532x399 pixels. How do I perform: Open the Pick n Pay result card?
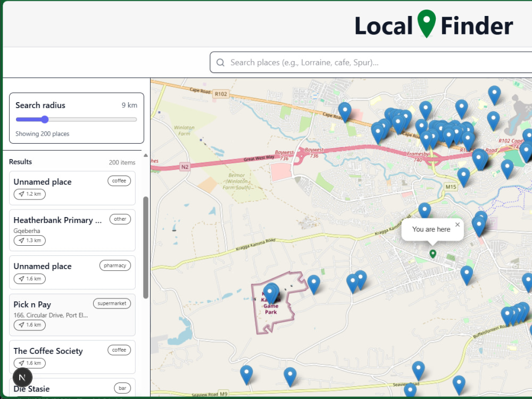coord(72,315)
